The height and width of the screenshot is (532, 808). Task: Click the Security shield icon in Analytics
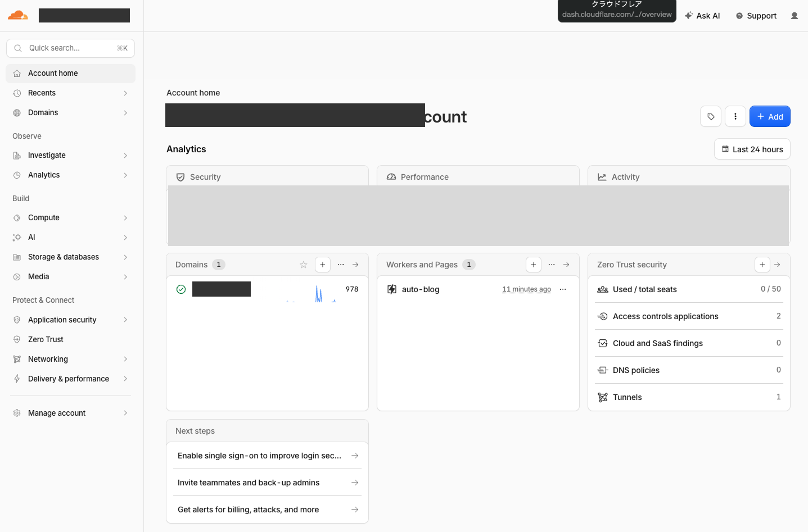point(180,177)
